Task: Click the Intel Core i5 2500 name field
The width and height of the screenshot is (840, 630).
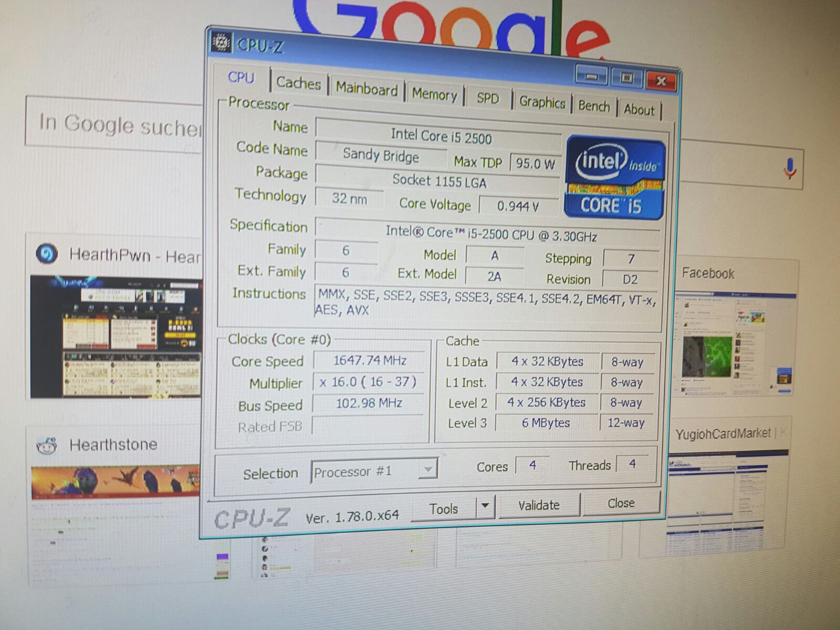Action: [x=439, y=135]
